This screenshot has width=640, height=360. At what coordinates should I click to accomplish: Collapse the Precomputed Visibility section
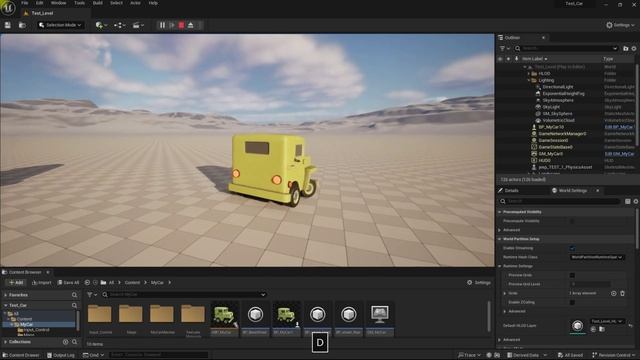(x=500, y=212)
